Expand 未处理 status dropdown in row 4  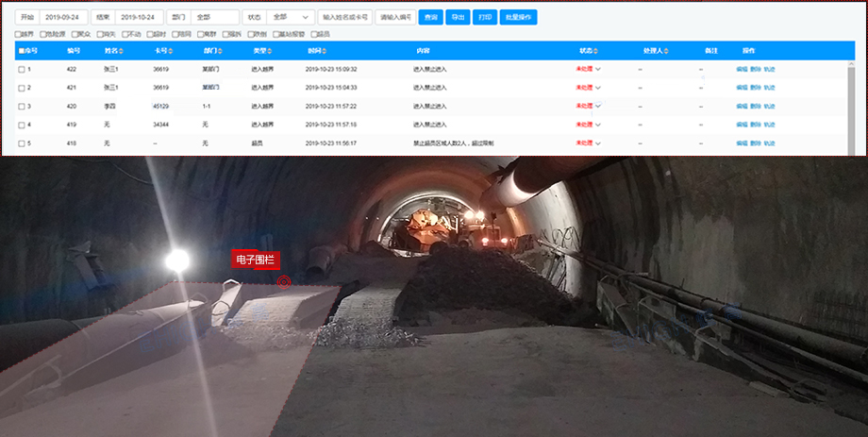(x=598, y=125)
